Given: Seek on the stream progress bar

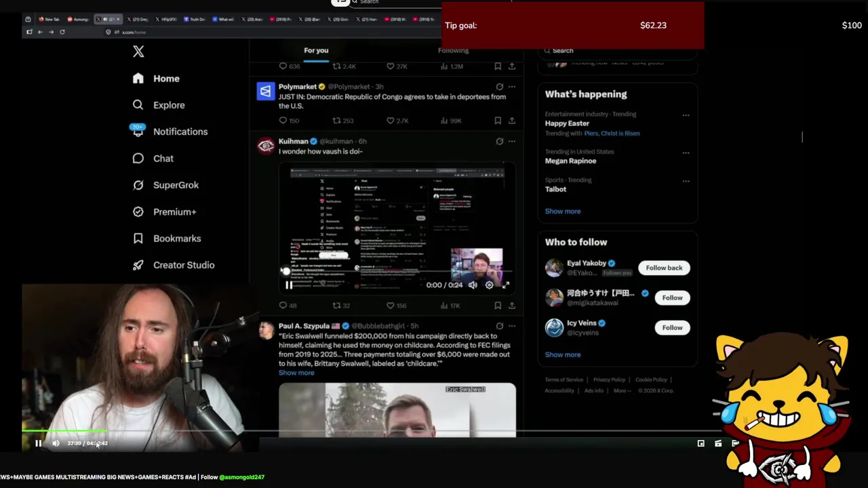Looking at the screenshot, I should coord(373,431).
